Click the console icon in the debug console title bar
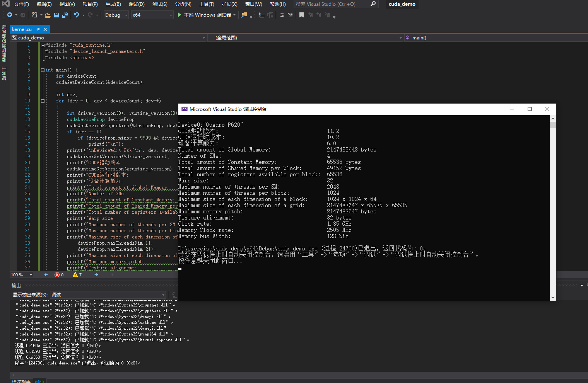588x383 pixels. point(185,109)
